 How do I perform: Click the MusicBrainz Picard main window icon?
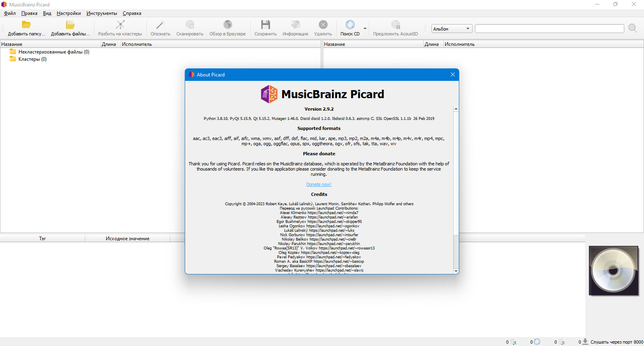pos(4,4)
